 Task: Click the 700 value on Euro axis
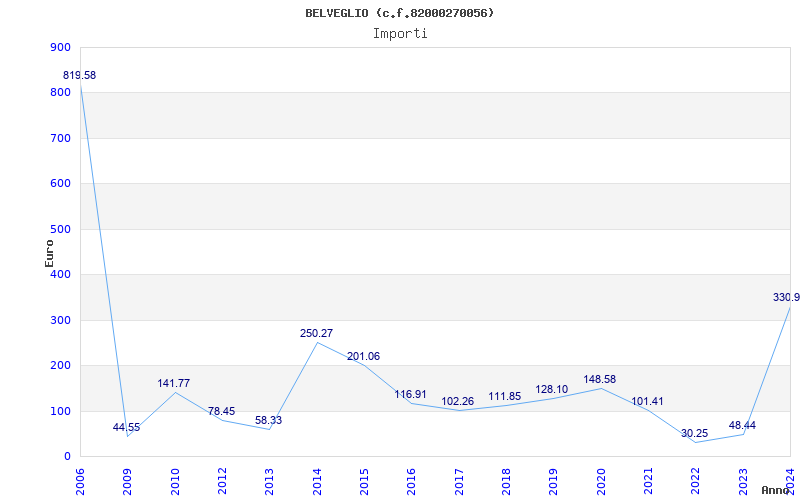60,138
